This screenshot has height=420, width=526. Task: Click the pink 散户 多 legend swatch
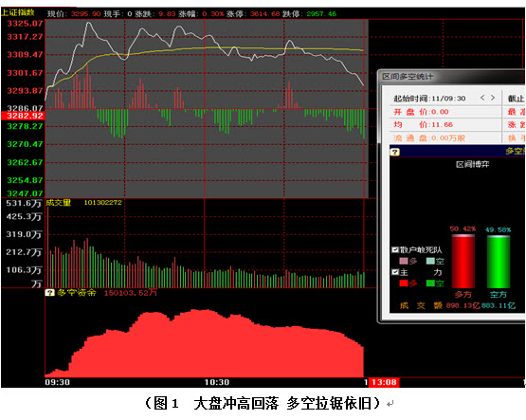[404, 261]
